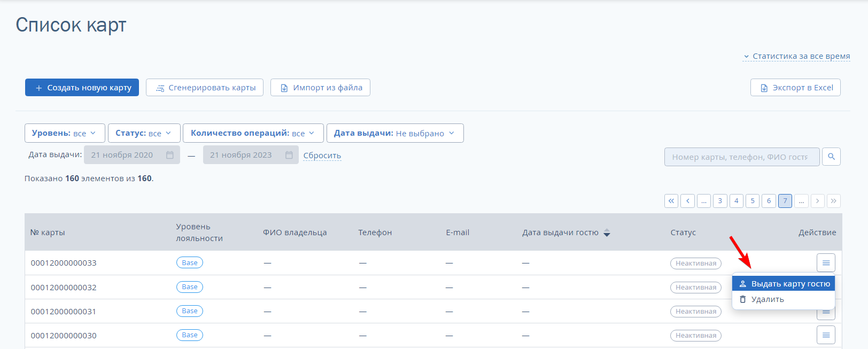The height and width of the screenshot is (349, 868).
Task: Go to next page with the right arrow
Action: [817, 201]
